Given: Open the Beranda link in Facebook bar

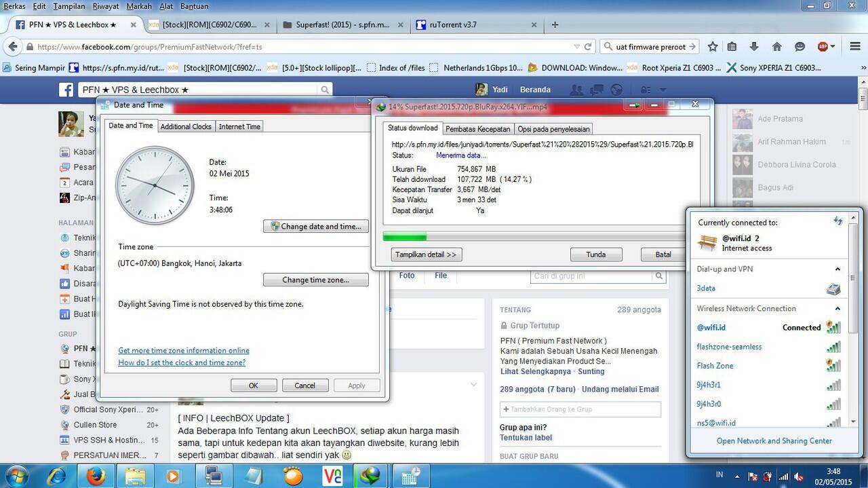Looking at the screenshot, I should pos(535,90).
